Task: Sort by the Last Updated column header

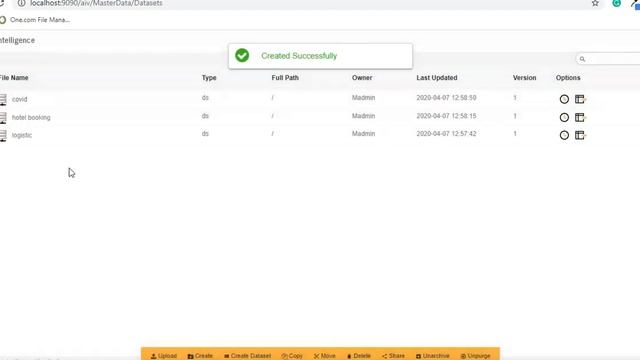Action: tap(437, 78)
